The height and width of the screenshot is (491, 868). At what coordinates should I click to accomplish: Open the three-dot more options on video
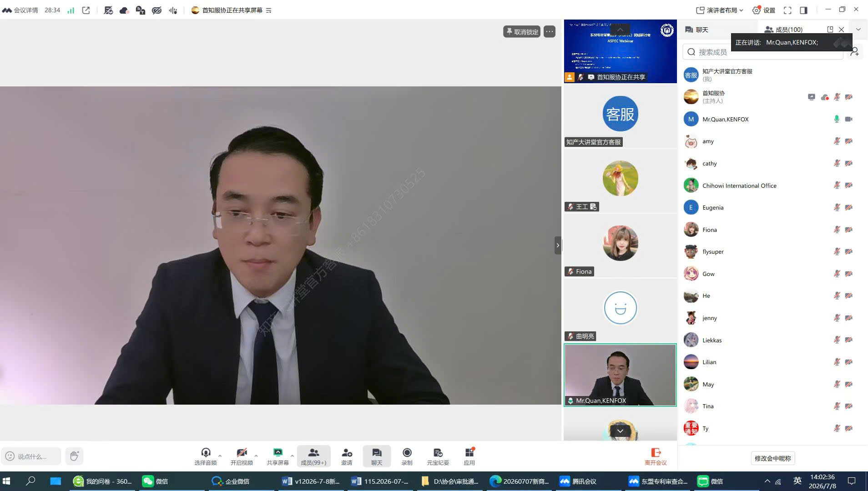(x=550, y=32)
